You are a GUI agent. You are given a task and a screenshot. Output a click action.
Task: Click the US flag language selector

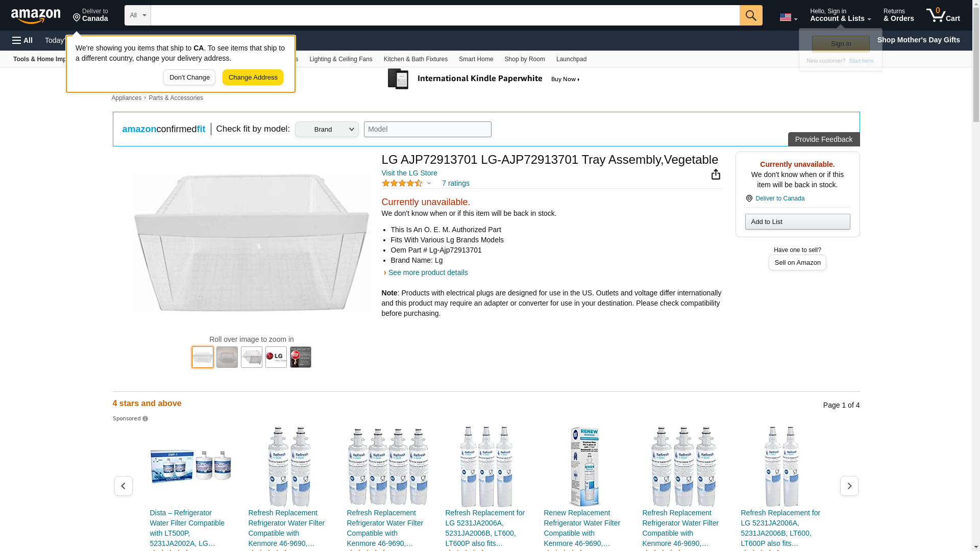click(x=788, y=17)
